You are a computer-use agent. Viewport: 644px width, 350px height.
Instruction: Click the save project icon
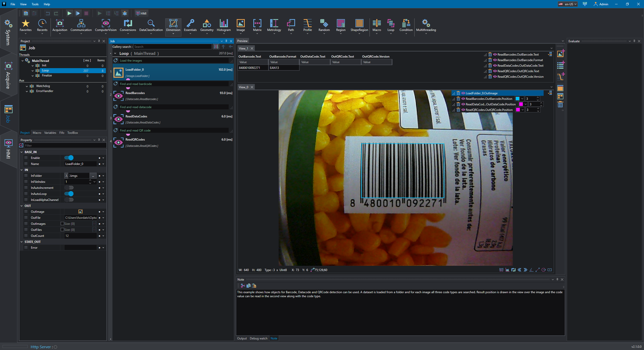pyautogui.click(x=26, y=13)
